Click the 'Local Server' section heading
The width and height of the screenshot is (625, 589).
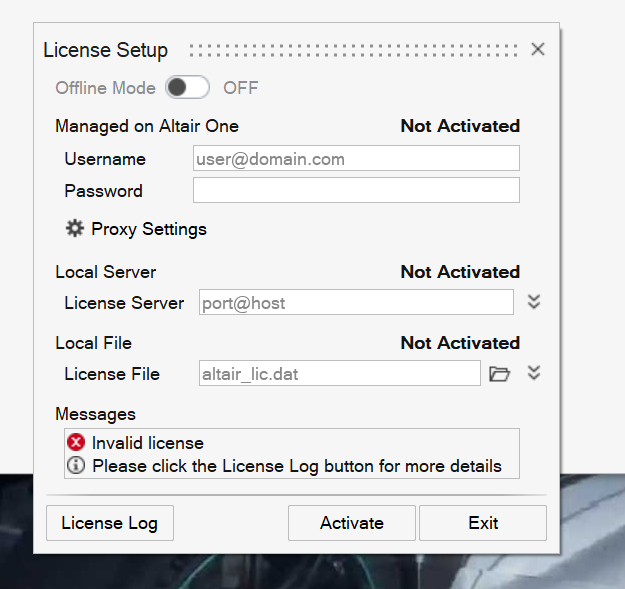coord(106,272)
